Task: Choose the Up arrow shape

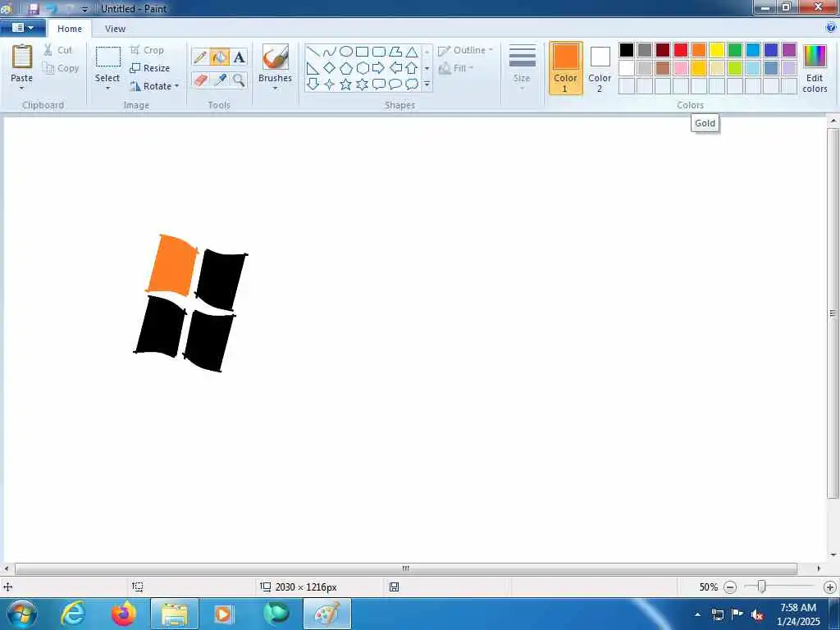Action: pyautogui.click(x=412, y=68)
